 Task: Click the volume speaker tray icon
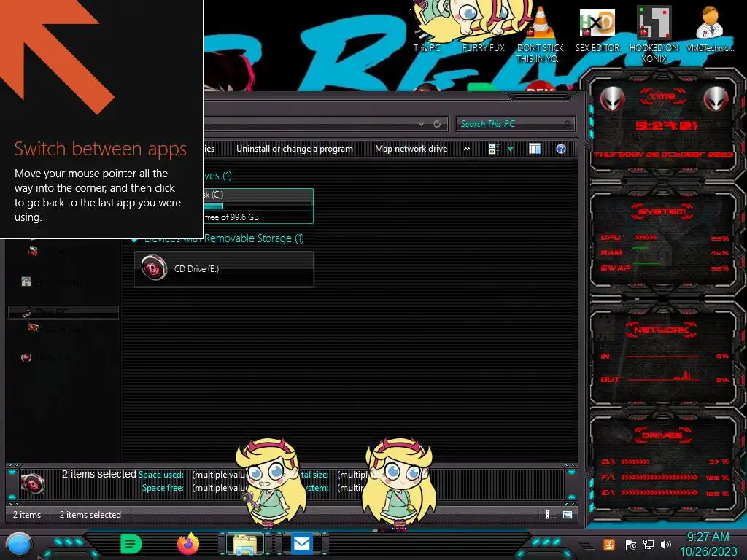[665, 544]
